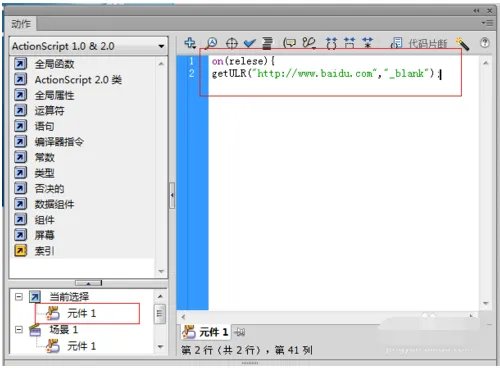500x369 pixels.
Task: Collapse the 当前选择 tree node
Action: (x=19, y=296)
